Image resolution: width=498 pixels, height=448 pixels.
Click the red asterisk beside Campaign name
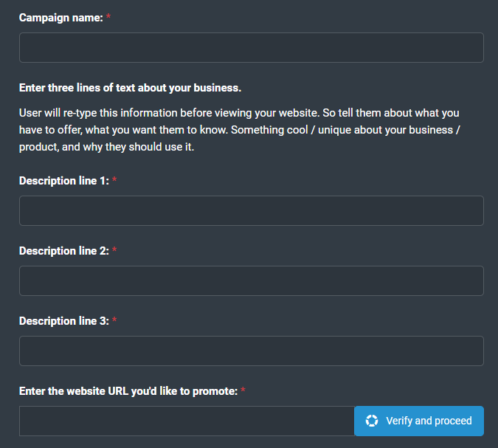108,16
